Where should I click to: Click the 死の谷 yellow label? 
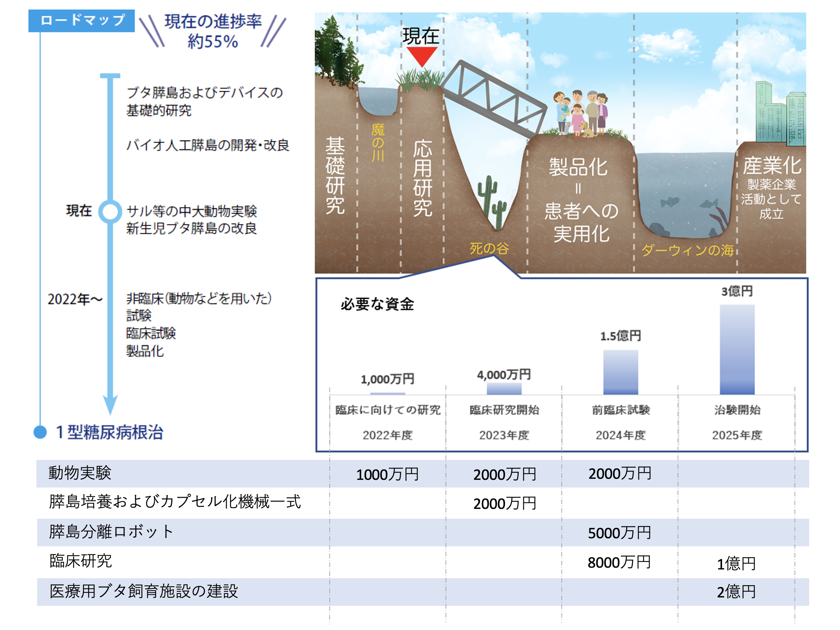(489, 248)
